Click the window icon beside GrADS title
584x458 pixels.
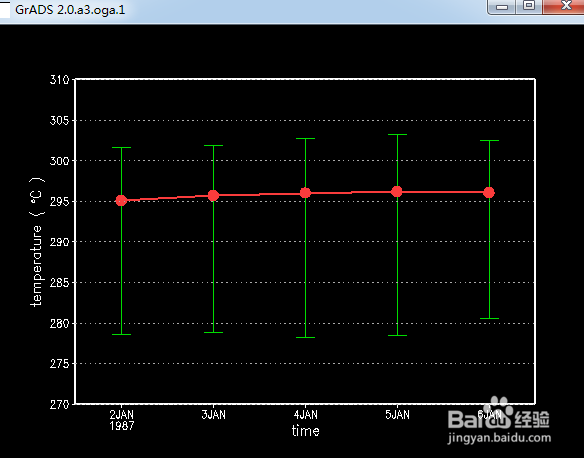[x=5, y=9]
